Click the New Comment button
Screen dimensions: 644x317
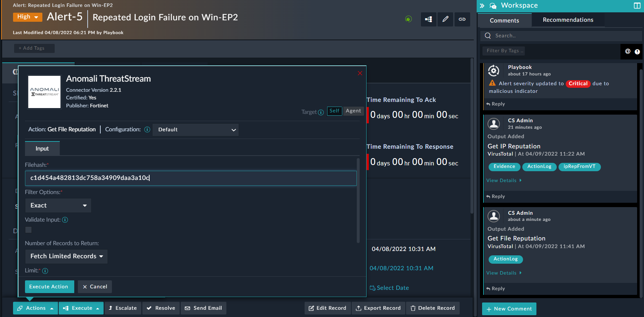[x=509, y=309]
